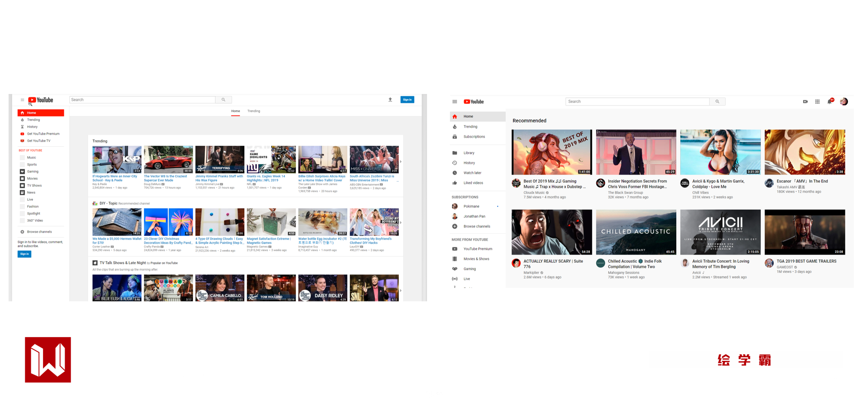Open Pokimane under Subscriptions
The image size is (868, 400).
(471, 206)
